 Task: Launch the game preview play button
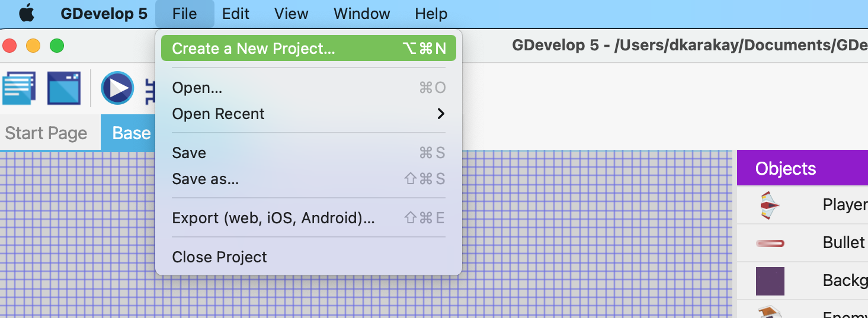[x=117, y=88]
